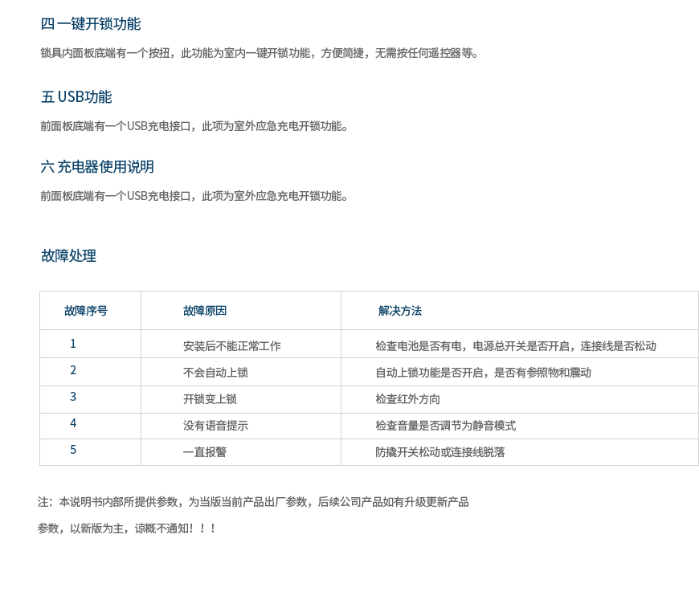This screenshot has height=616, width=699.
Task: Click the 一键开锁功能 section heading
Action: (90, 24)
